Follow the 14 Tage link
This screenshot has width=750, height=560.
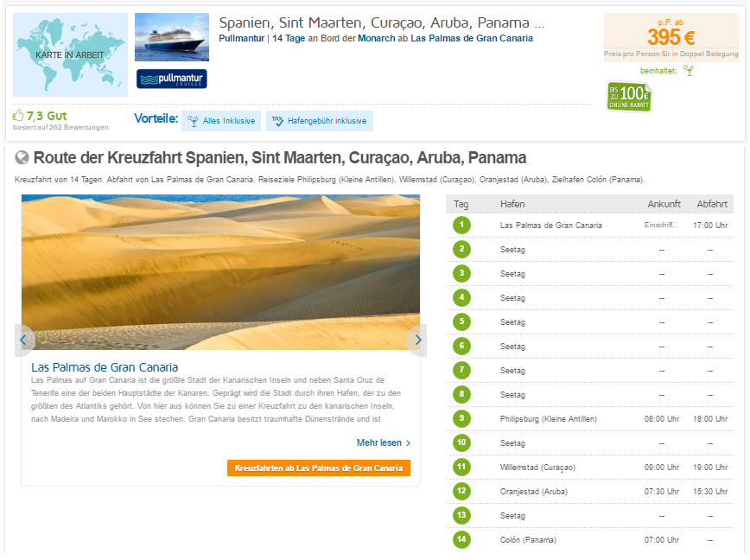289,38
